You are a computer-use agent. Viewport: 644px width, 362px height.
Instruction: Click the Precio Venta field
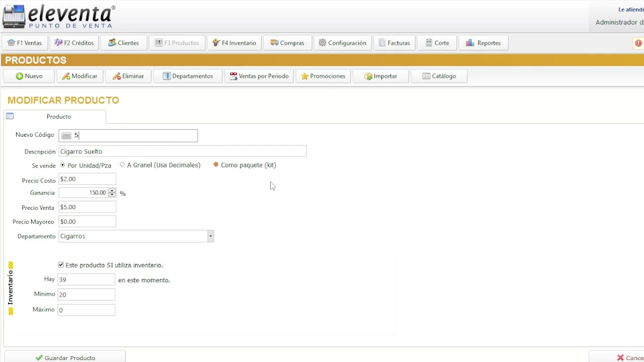[87, 207]
